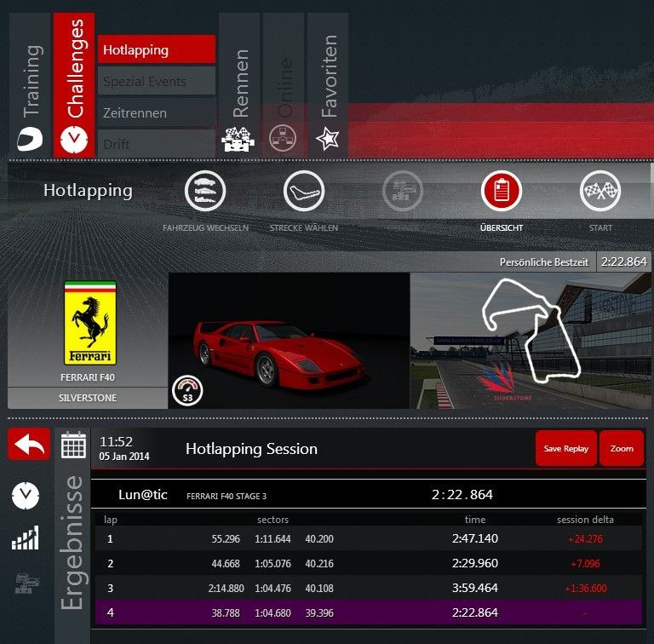
Task: Click the S3 tuning stage gauge icon
Action: (x=187, y=391)
